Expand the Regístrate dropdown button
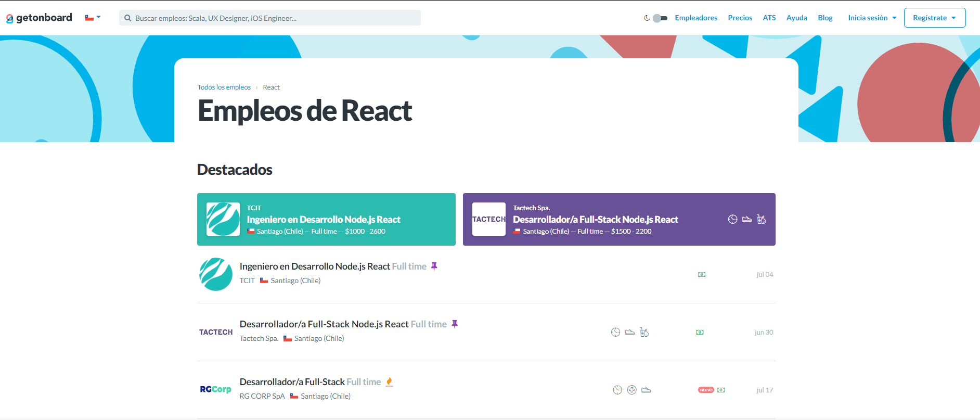 (935, 18)
